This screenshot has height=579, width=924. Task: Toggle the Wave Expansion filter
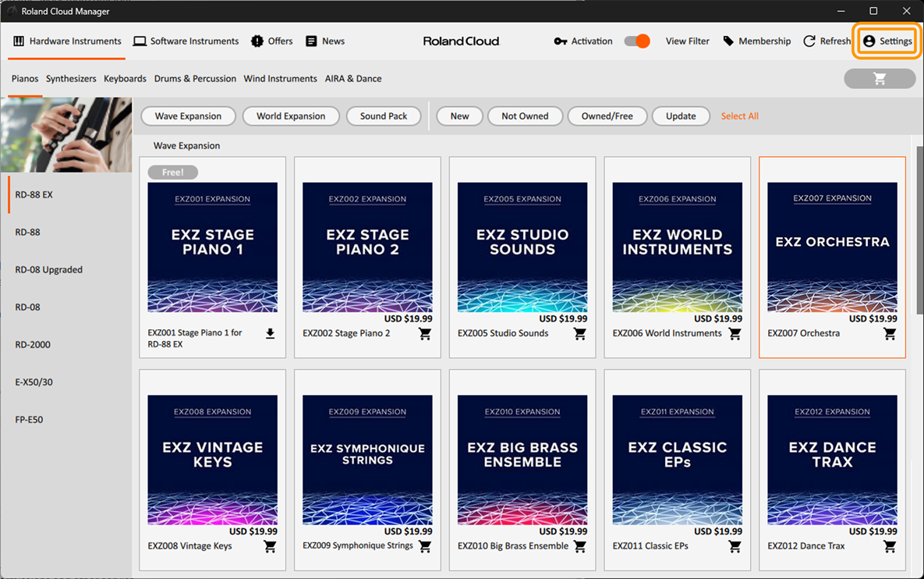click(x=188, y=116)
